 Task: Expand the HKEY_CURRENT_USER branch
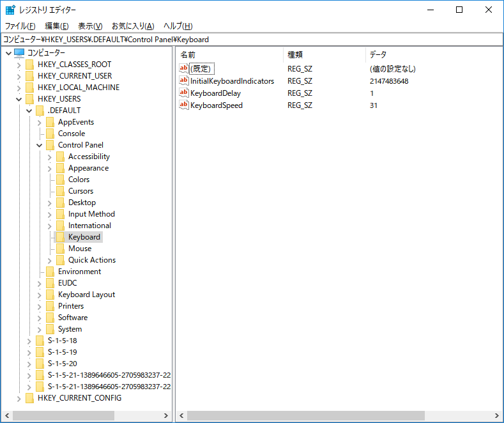tap(19, 77)
